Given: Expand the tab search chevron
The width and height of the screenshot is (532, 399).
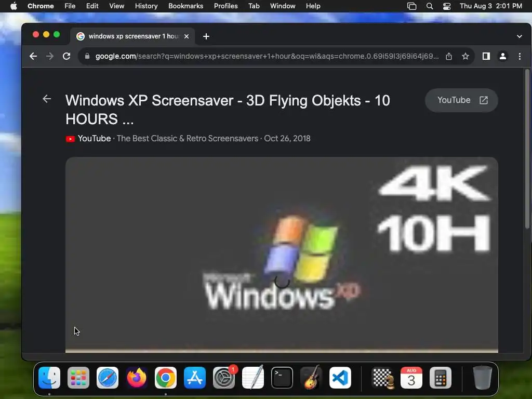Looking at the screenshot, I should pos(520,36).
